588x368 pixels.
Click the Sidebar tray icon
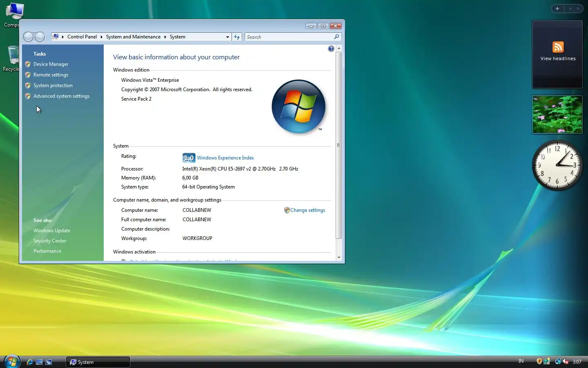546,361
